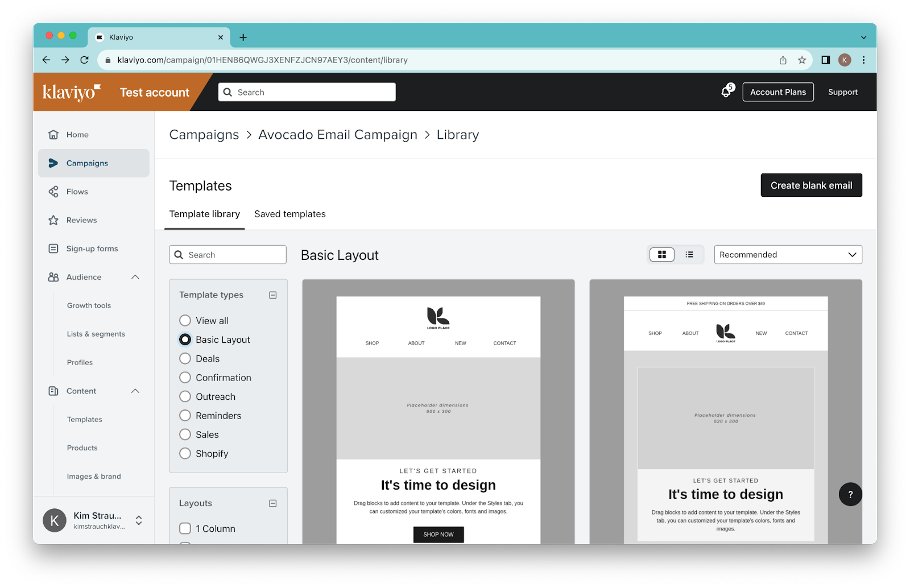910x588 pixels.
Task: Enable the 1 Column layout checkbox
Action: (x=185, y=528)
